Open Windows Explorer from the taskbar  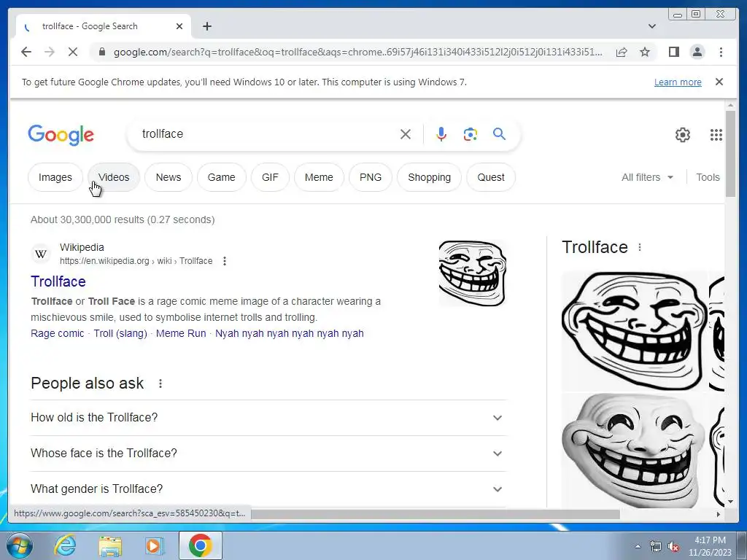(x=110, y=545)
